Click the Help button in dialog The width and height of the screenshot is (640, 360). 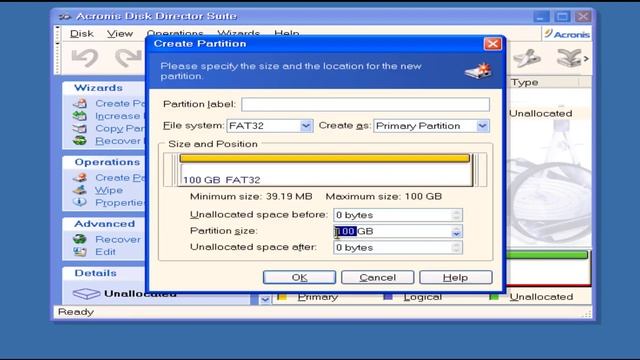456,278
